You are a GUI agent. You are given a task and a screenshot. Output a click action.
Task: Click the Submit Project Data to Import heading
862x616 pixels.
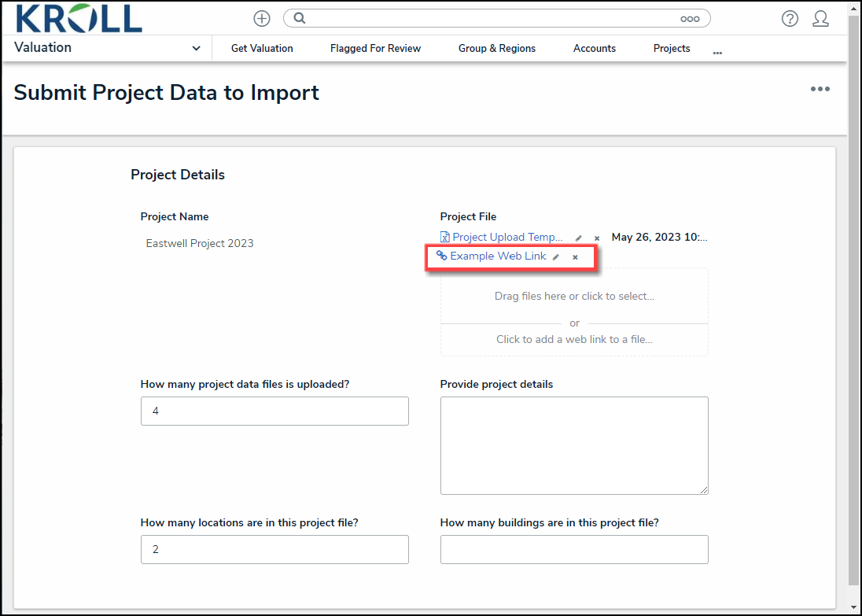pos(166,92)
